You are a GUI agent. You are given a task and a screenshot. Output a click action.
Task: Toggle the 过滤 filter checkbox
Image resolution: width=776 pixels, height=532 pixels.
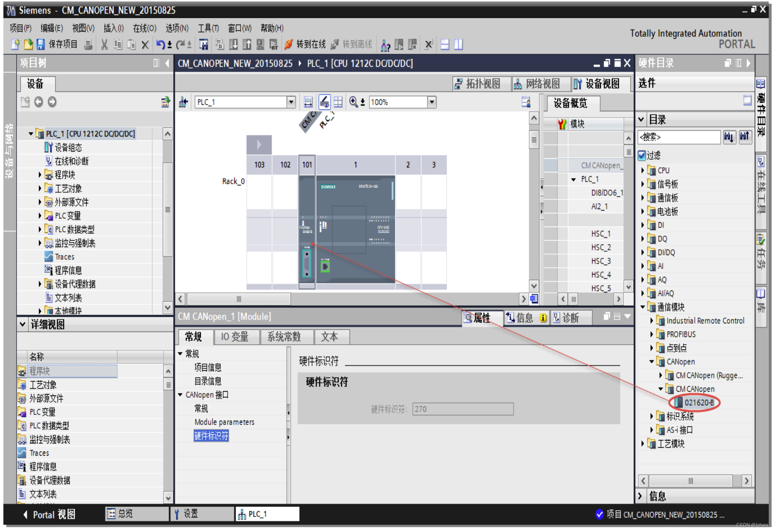point(642,155)
